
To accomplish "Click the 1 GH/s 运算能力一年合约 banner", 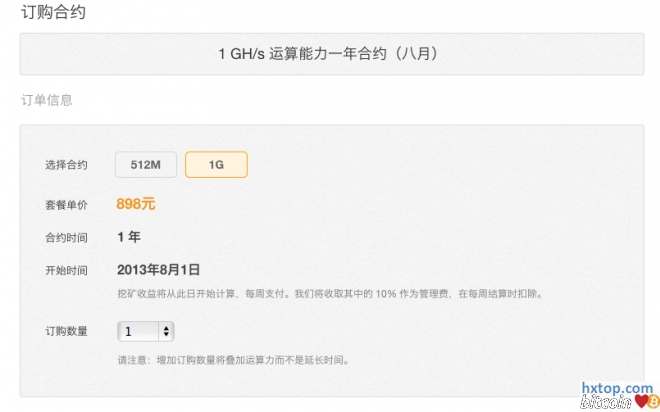I will point(330,54).
